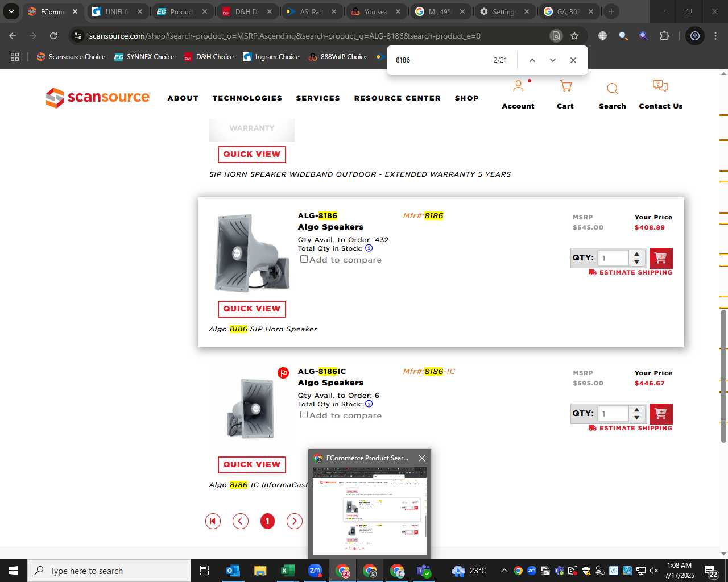
Task: View site information icon in address bar
Action: (78, 36)
